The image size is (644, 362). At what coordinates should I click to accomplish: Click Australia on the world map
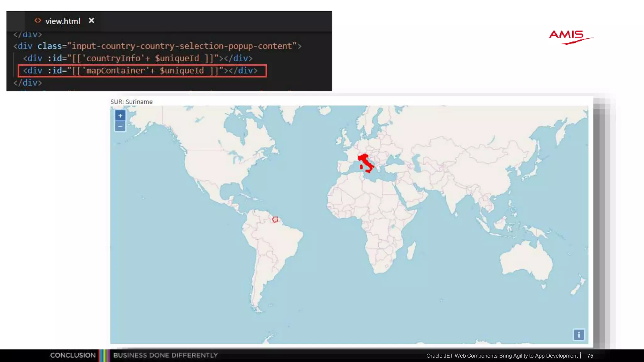526,260
